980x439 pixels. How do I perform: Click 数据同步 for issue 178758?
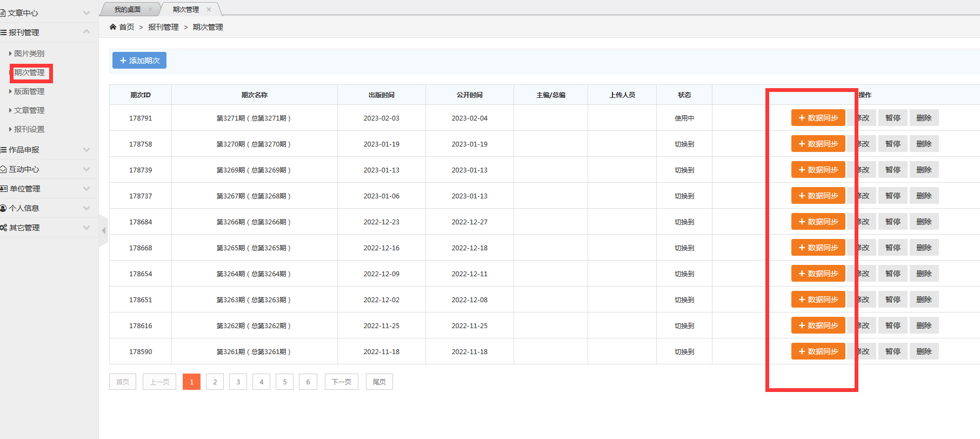818,144
